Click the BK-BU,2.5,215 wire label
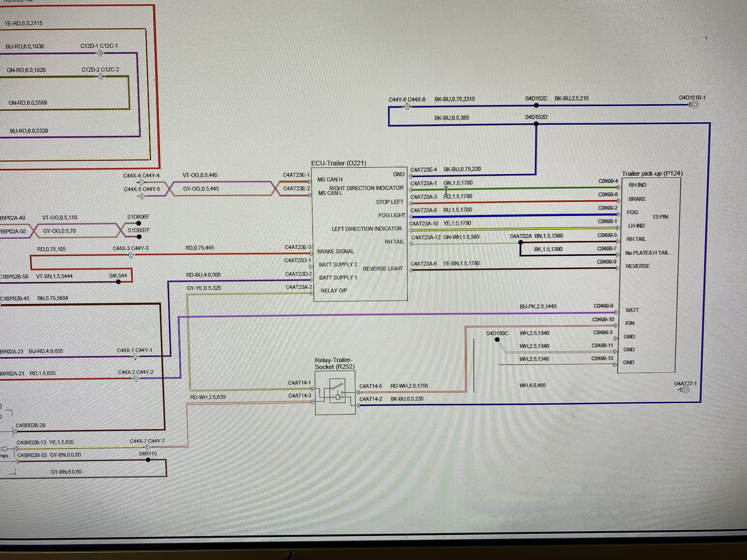This screenshot has height=560, width=747. (571, 98)
